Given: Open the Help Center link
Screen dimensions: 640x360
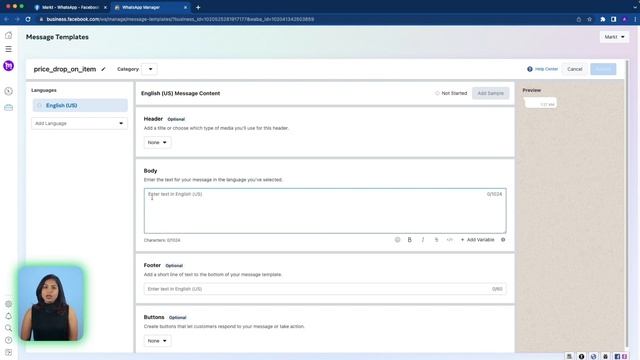Looking at the screenshot, I should (x=542, y=69).
